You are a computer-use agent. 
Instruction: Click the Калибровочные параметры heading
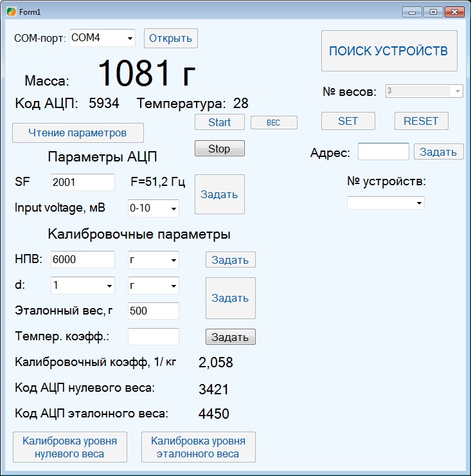coord(139,234)
